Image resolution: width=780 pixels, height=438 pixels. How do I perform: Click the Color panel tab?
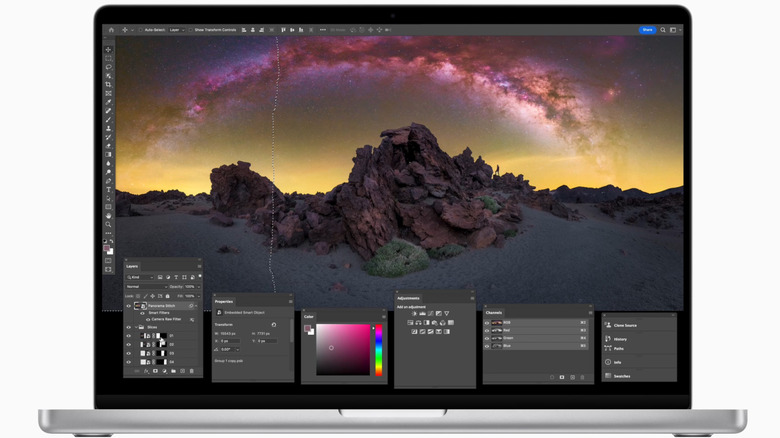click(309, 317)
